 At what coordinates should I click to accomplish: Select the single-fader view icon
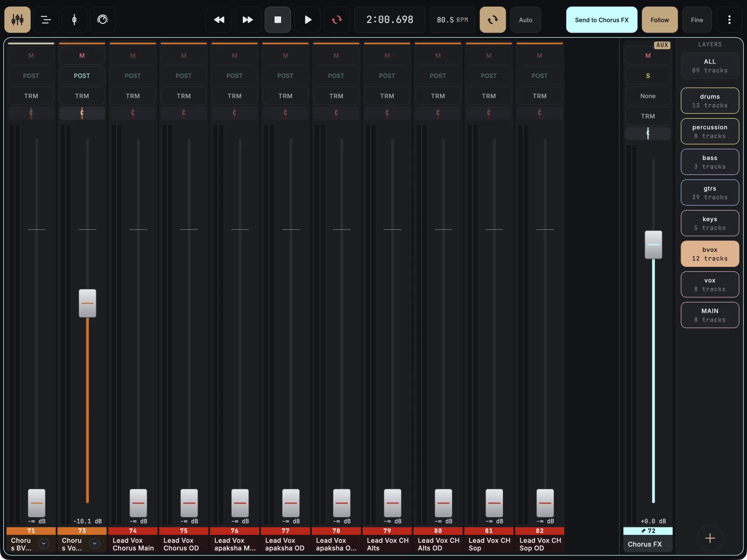point(74,20)
